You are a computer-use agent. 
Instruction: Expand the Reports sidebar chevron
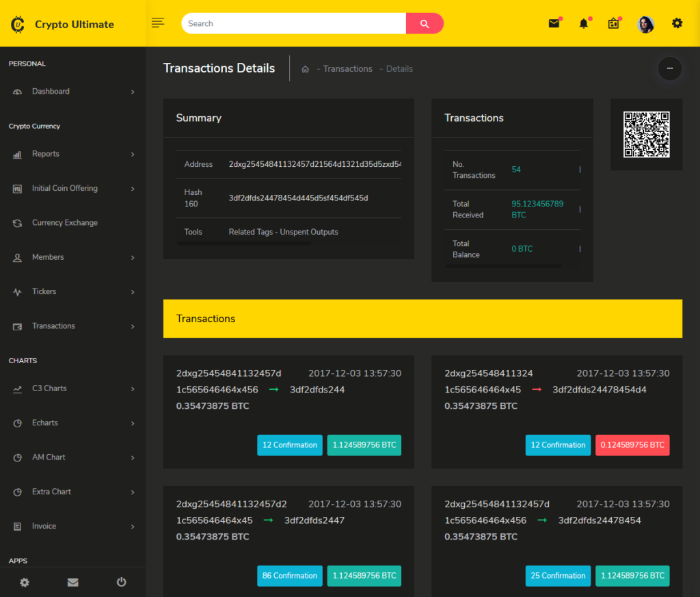click(134, 154)
